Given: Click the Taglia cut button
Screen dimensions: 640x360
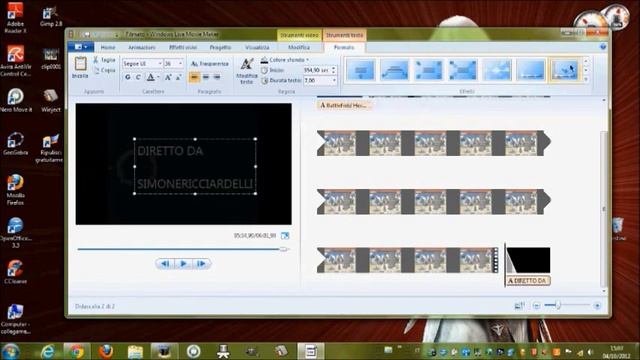Looking at the screenshot, I should click(104, 60).
